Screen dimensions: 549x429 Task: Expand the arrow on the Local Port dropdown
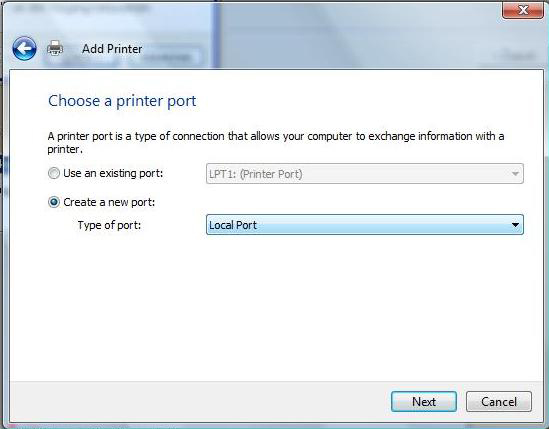pyautogui.click(x=515, y=224)
